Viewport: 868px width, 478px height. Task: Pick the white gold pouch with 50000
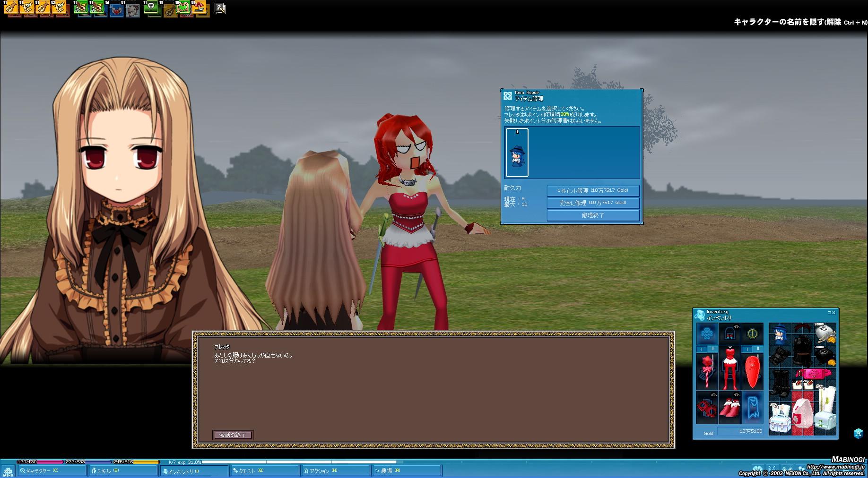[x=825, y=333]
